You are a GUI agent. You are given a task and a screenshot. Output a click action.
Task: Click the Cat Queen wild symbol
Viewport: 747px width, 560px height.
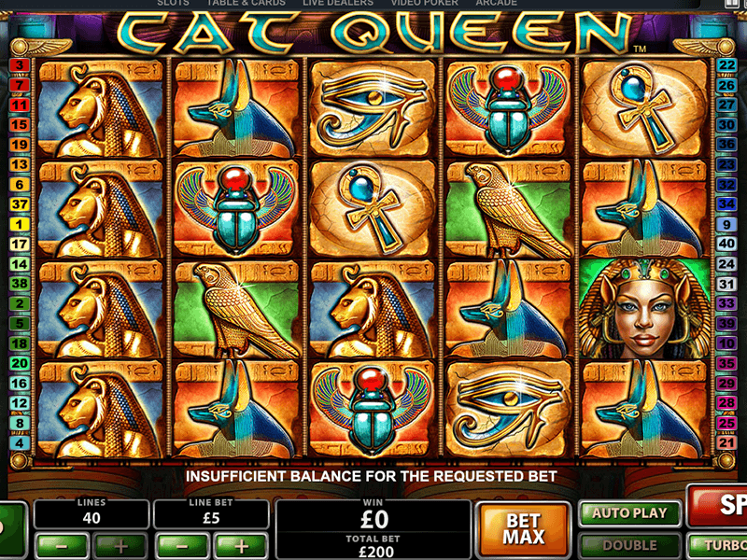point(644,309)
